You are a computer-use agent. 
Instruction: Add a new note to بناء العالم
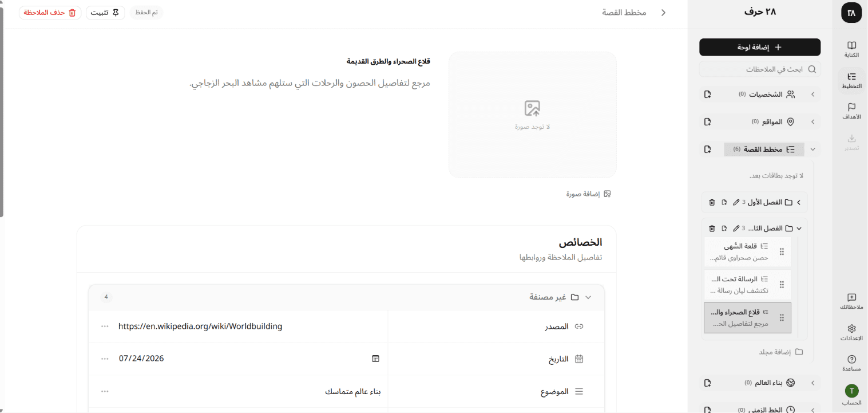point(707,383)
